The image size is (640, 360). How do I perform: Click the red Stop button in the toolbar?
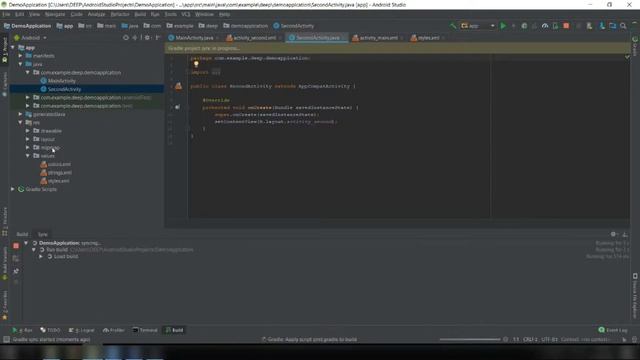(x=566, y=26)
